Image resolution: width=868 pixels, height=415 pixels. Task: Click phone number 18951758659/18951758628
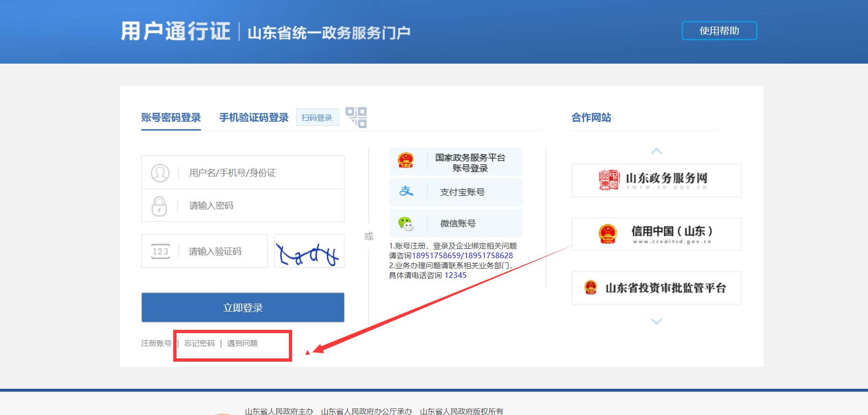[463, 255]
